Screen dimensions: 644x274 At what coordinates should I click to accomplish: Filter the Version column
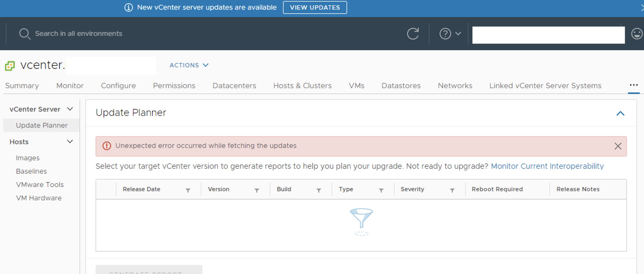[257, 190]
